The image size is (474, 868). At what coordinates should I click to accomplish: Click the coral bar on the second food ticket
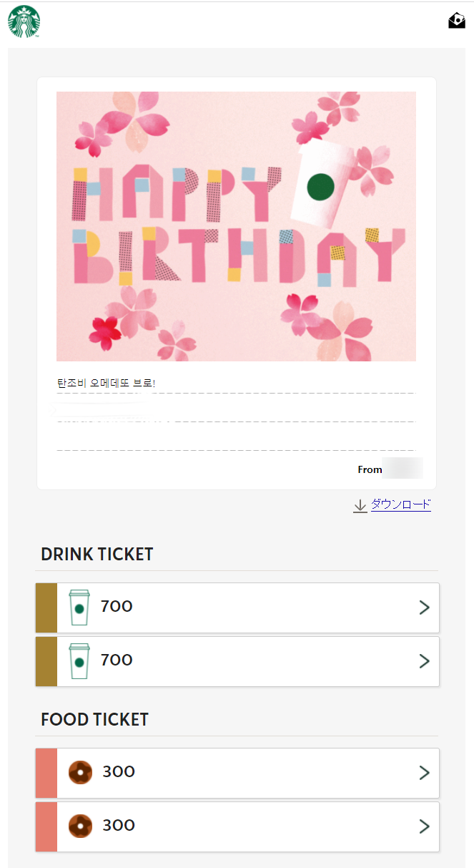(46, 826)
